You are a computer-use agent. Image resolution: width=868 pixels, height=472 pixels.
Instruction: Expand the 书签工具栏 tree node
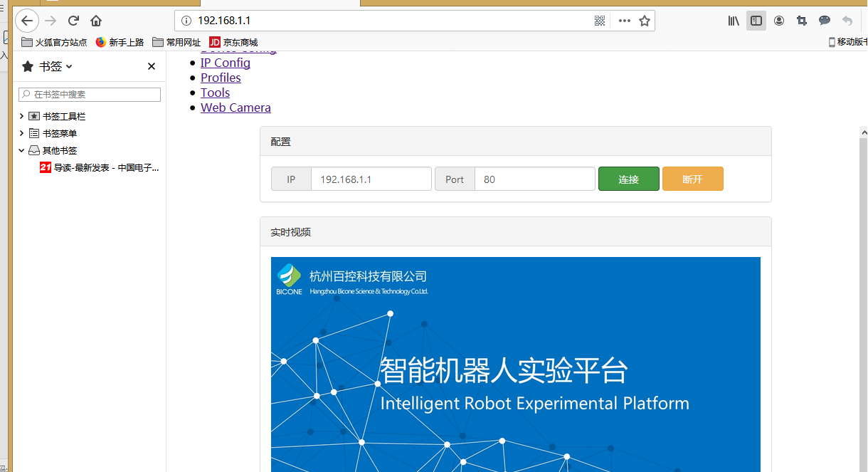21,116
